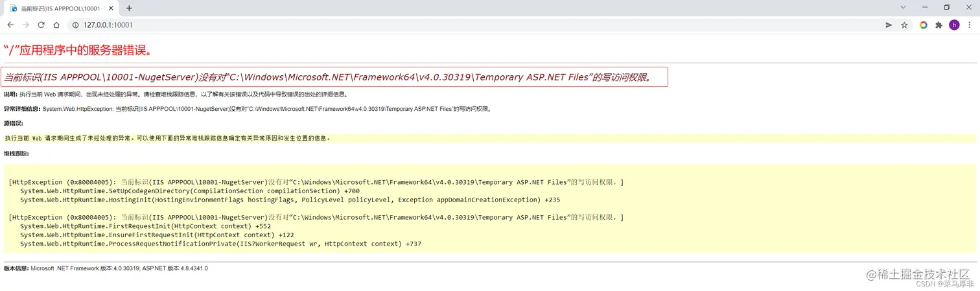The width and height of the screenshot is (980, 291).
Task: Click the address bar showing 127.0.0.1:10001
Action: coord(473,25)
